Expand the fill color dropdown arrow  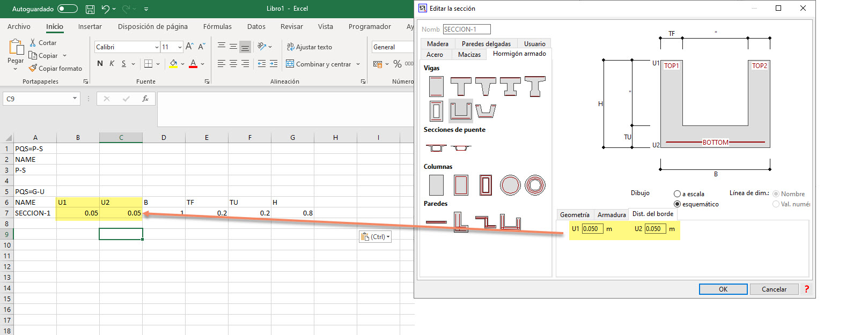[x=183, y=64]
